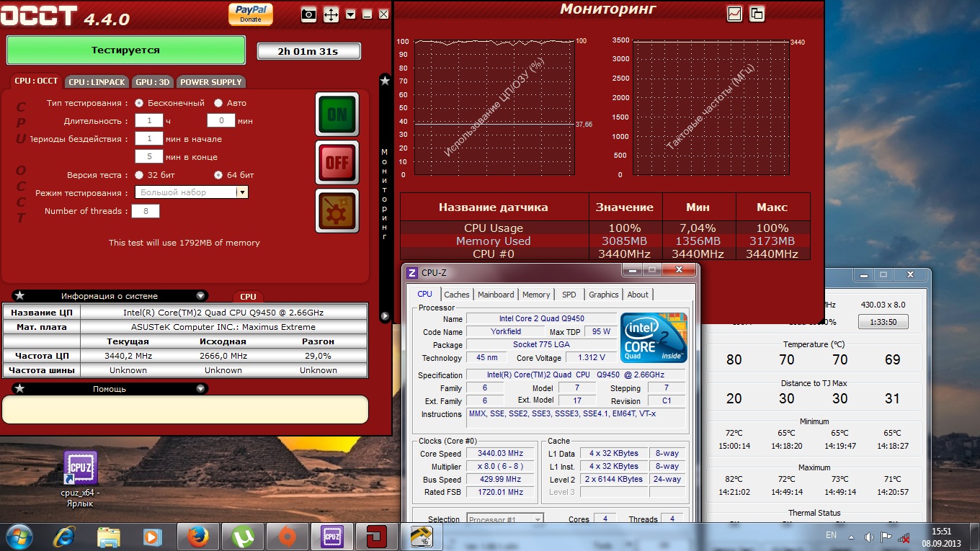Open the POWER SUPPLY tab
Viewport: 980px width, 551px height.
pyautogui.click(x=211, y=82)
